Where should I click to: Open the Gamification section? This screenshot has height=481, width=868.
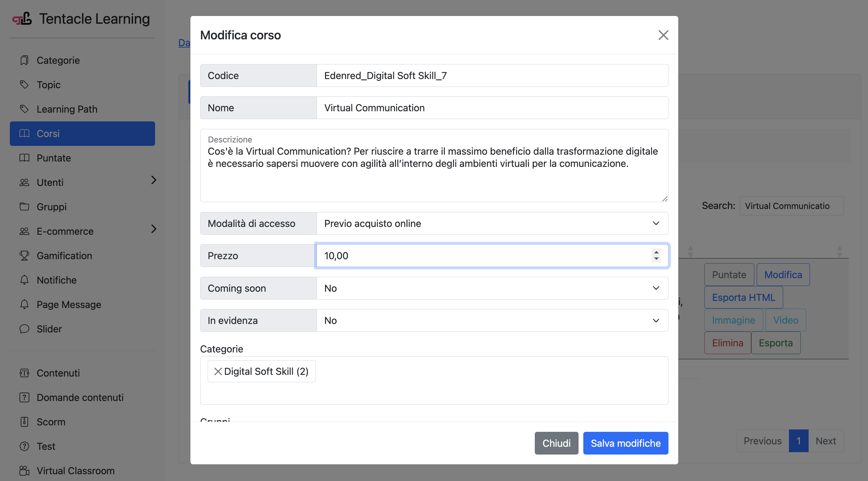64,255
